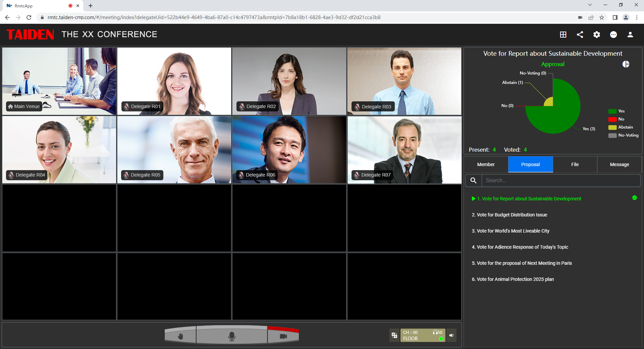Click the more options ellipsis icon
The width and height of the screenshot is (644, 349).
[x=613, y=35]
